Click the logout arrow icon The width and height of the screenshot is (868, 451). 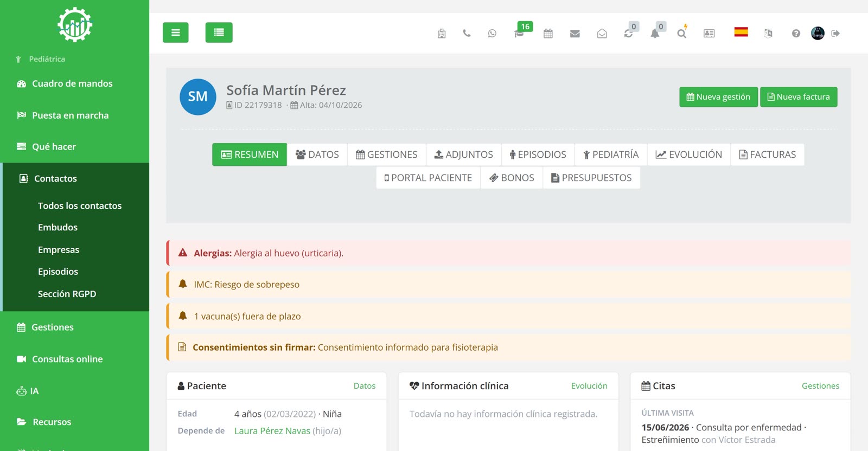pyautogui.click(x=835, y=34)
